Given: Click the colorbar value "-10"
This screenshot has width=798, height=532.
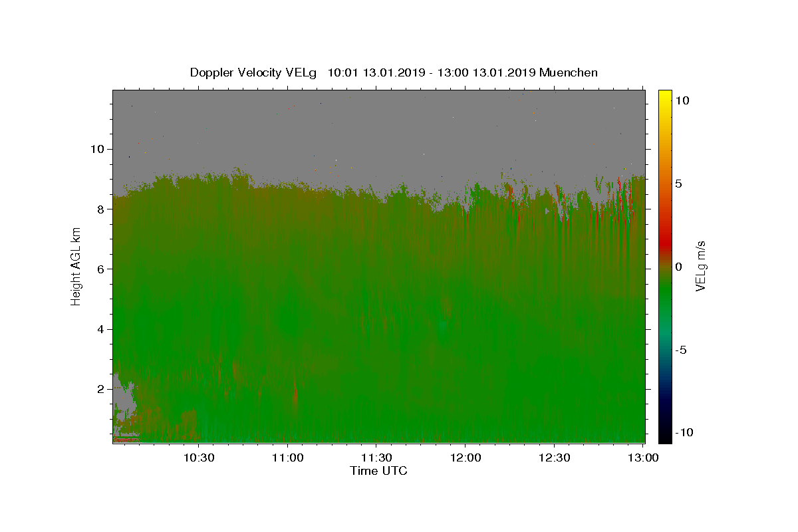Looking at the screenshot, I should pos(683,433).
